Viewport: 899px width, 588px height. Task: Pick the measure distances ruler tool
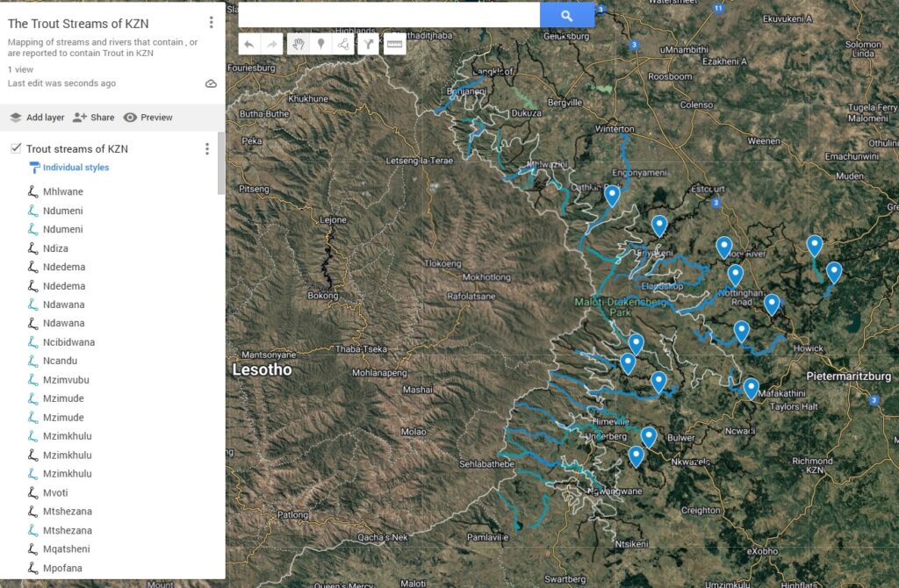395,44
